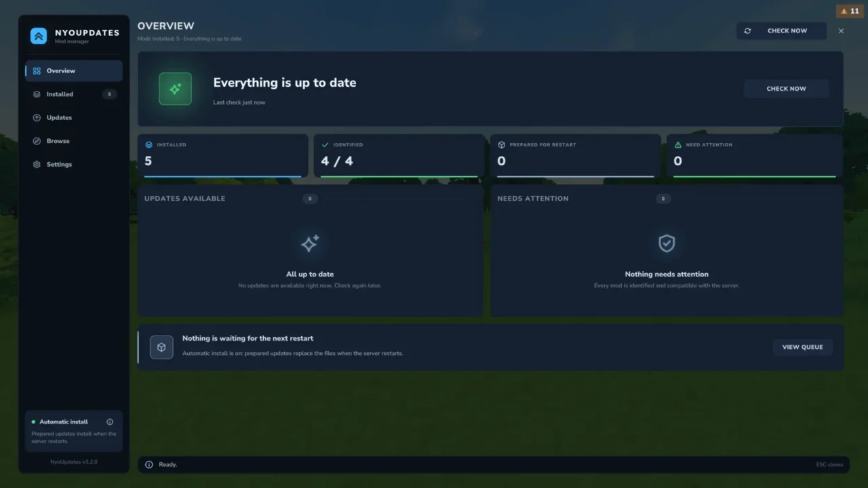Open the warning badge showing 11
The width and height of the screenshot is (868, 488).
tap(850, 12)
